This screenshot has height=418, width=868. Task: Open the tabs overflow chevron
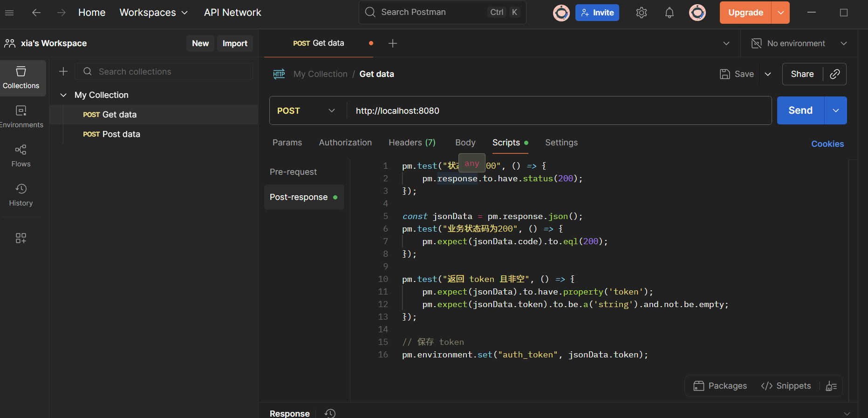[x=726, y=43]
